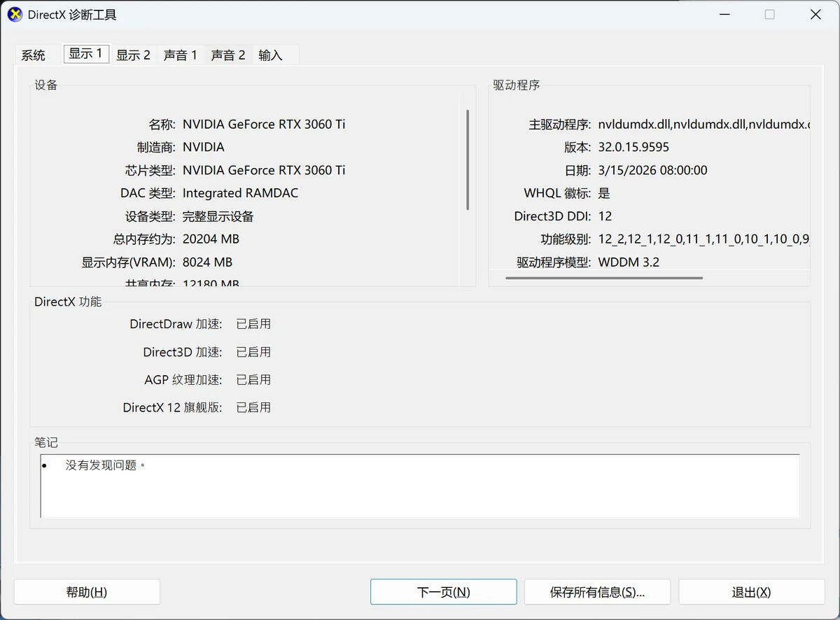
Task: Click the 没有发现问题 note text
Action: (x=106, y=465)
